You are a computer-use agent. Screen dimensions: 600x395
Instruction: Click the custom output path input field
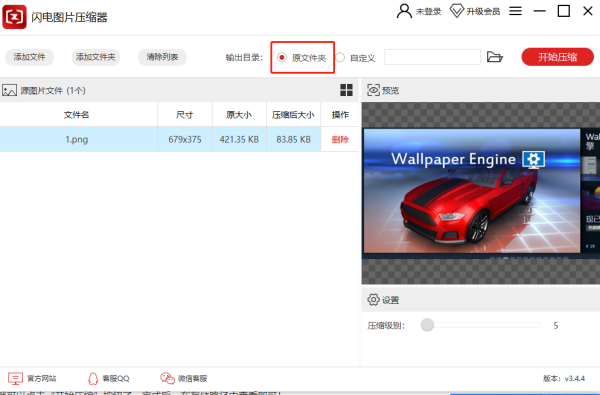[x=432, y=57]
